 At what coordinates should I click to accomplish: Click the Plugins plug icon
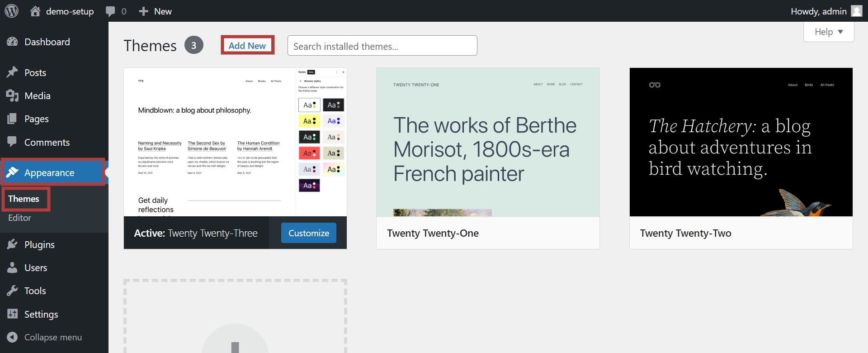12,244
